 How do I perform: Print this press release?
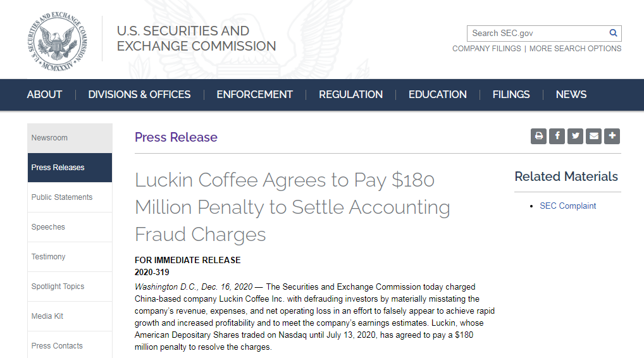click(538, 136)
